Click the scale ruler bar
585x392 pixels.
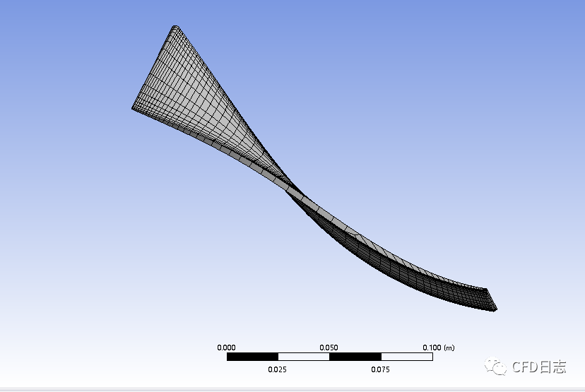point(330,357)
